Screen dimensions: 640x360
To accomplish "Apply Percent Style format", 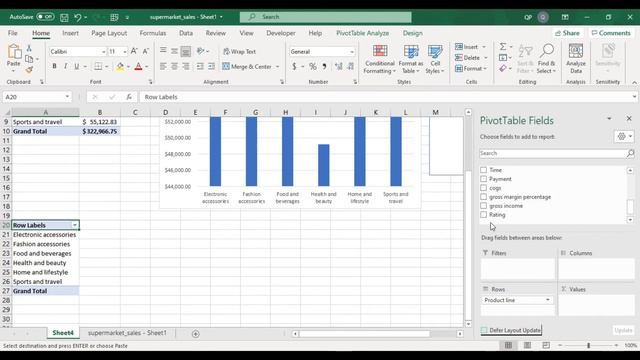I will (313, 66).
